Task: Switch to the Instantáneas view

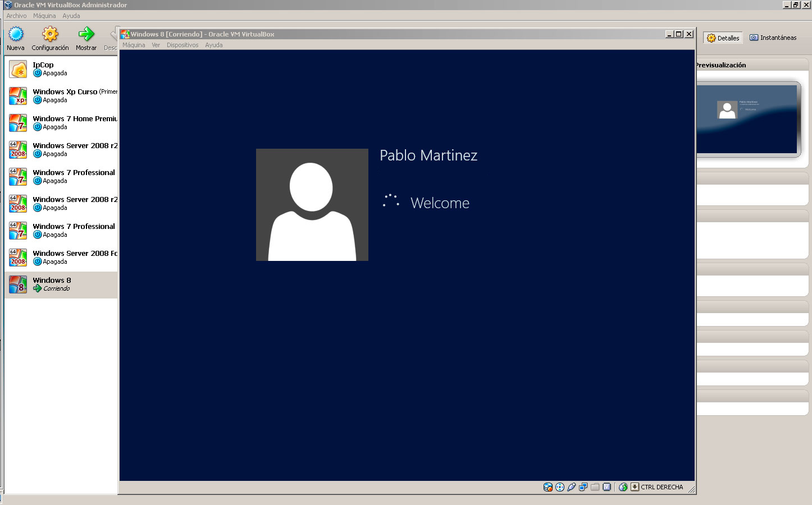Action: click(773, 38)
